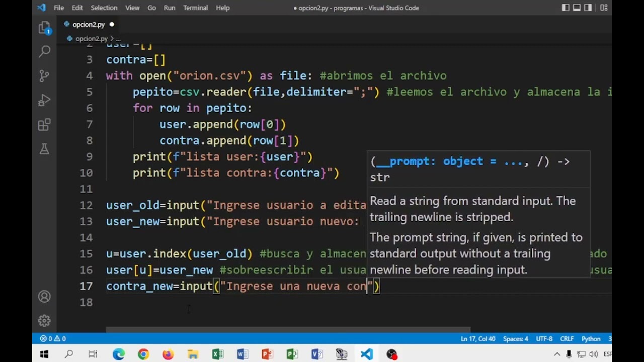Customize Layout icon in title bar

click(604, 8)
